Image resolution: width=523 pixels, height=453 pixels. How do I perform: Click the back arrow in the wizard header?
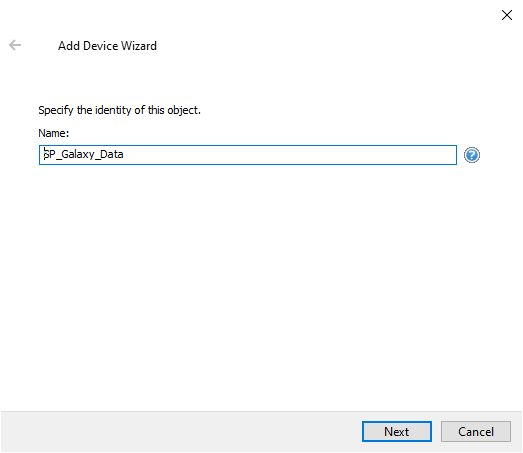click(x=15, y=45)
